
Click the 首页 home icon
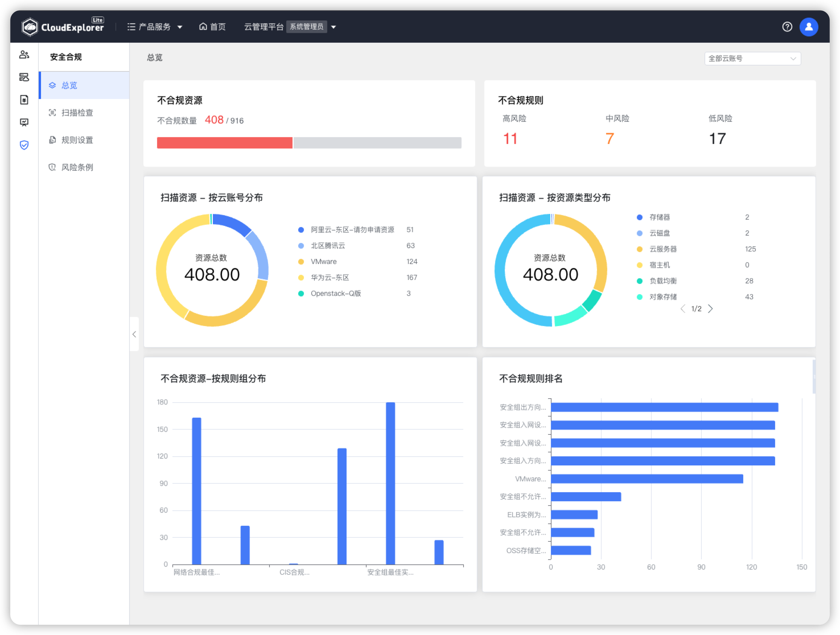tap(212, 26)
